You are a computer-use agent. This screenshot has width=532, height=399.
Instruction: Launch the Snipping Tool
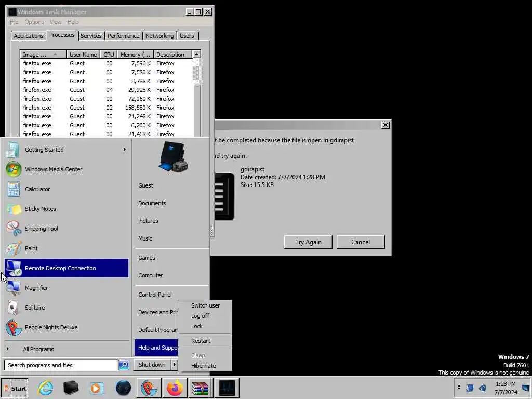66,229
